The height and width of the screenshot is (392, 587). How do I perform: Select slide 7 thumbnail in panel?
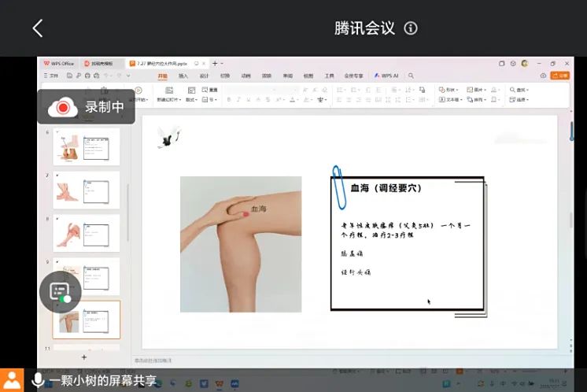[x=86, y=190]
